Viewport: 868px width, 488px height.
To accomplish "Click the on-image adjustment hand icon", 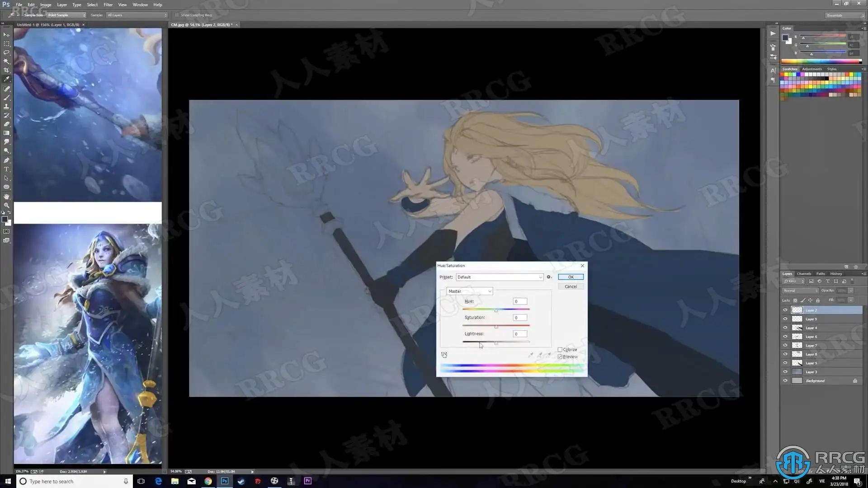I will click(444, 355).
